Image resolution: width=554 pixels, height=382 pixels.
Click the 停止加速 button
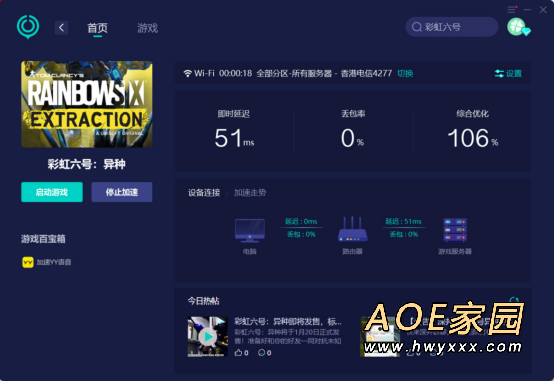(122, 192)
